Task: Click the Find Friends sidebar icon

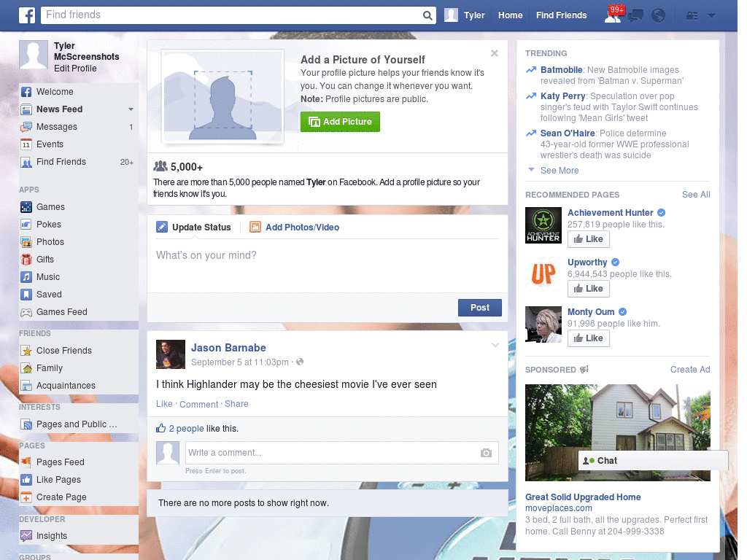Action: tap(26, 162)
